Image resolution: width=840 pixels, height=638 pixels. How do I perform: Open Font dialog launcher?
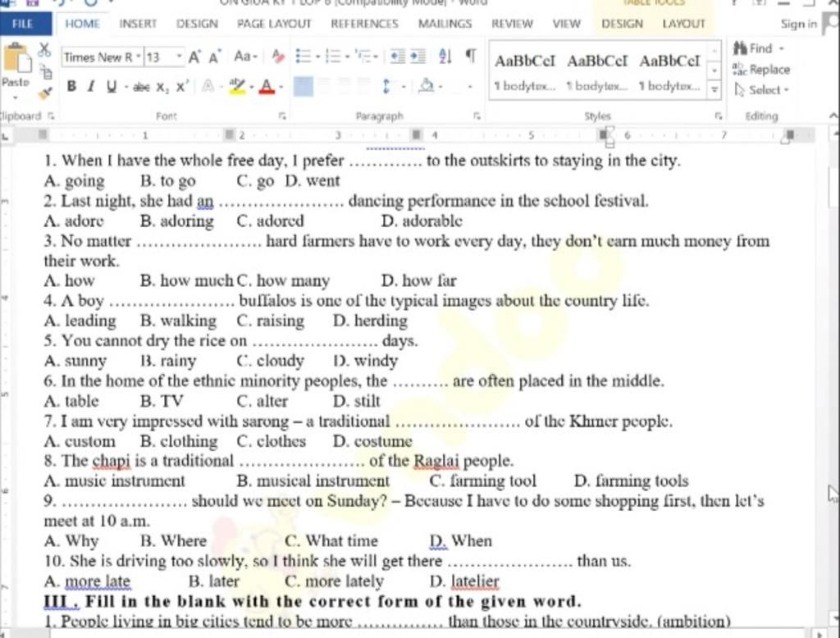click(282, 116)
